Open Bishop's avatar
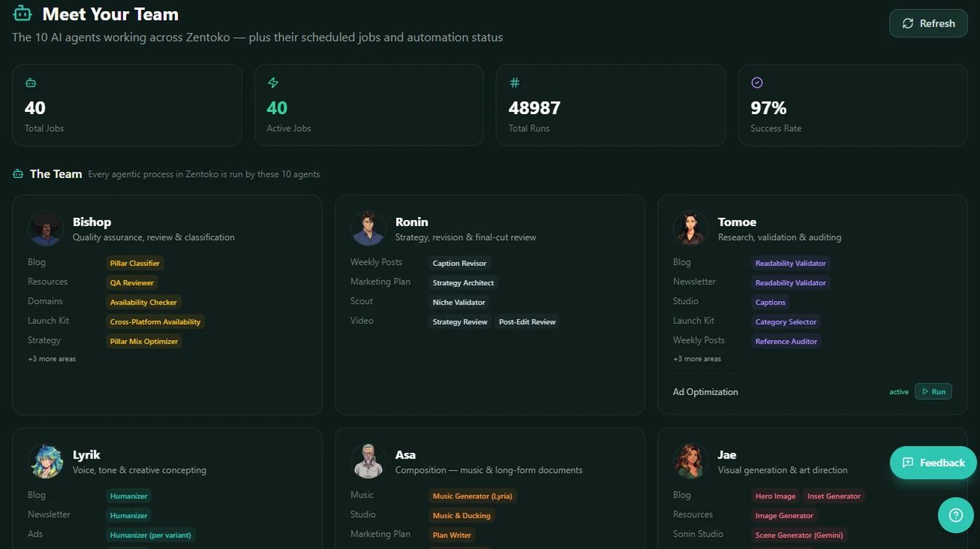 pos(45,228)
